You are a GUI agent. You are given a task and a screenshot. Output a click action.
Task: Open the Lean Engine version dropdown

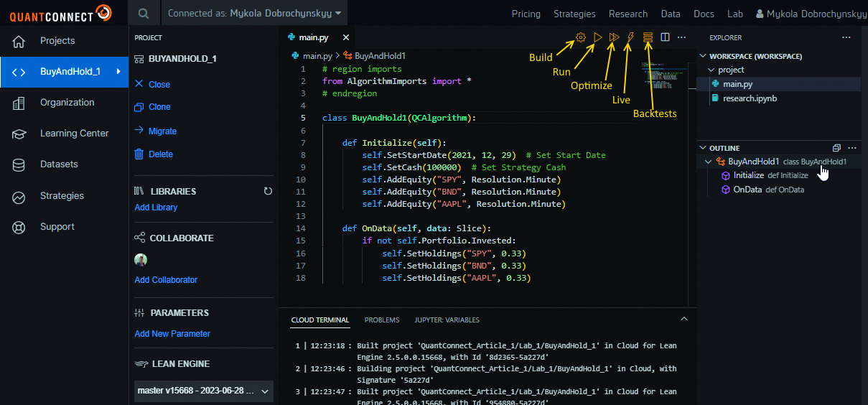(x=204, y=391)
